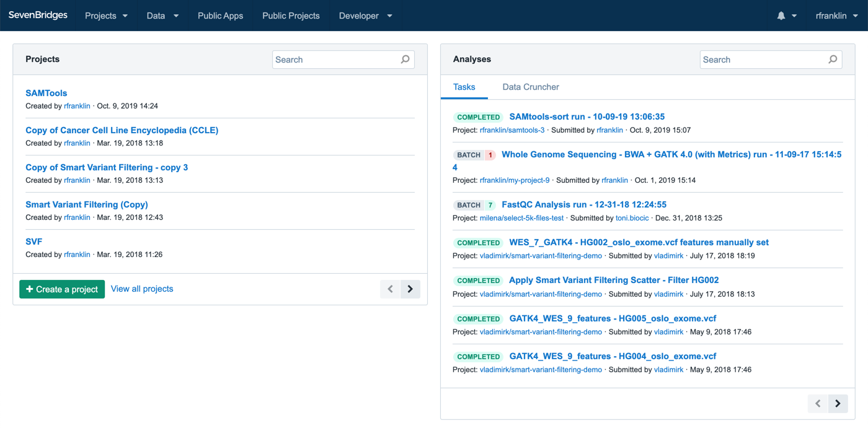Focus the Analyses search field
868x428 pixels.
[771, 59]
